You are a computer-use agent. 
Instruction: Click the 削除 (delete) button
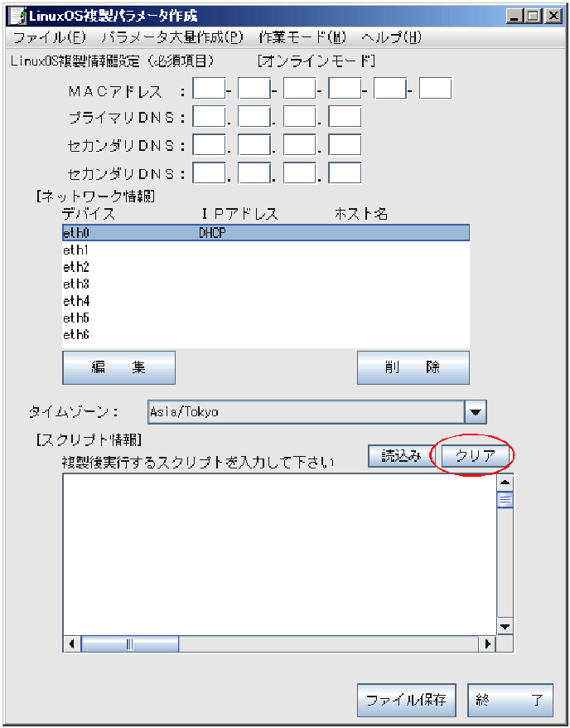[413, 367]
